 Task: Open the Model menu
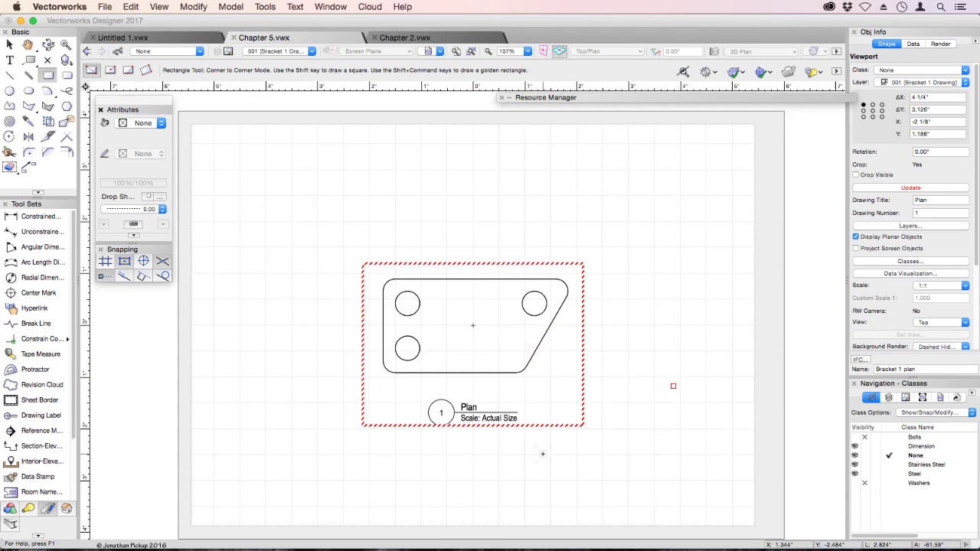230,7
